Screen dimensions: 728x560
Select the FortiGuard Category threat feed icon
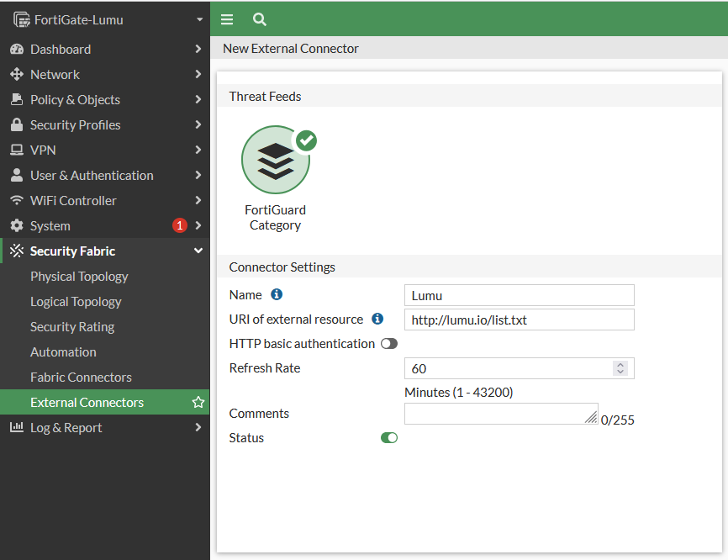pyautogui.click(x=276, y=160)
